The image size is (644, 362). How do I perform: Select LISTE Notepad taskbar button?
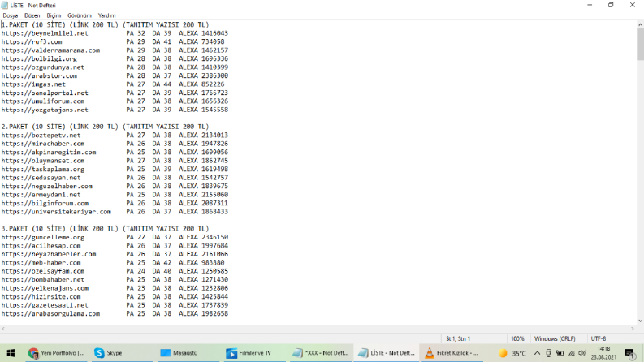386,353
